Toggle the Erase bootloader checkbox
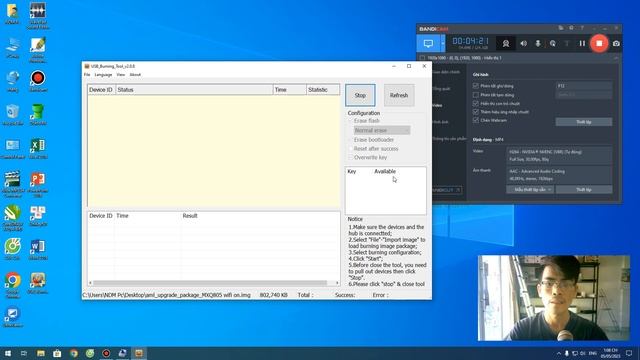The width and height of the screenshot is (640, 360). [x=351, y=140]
